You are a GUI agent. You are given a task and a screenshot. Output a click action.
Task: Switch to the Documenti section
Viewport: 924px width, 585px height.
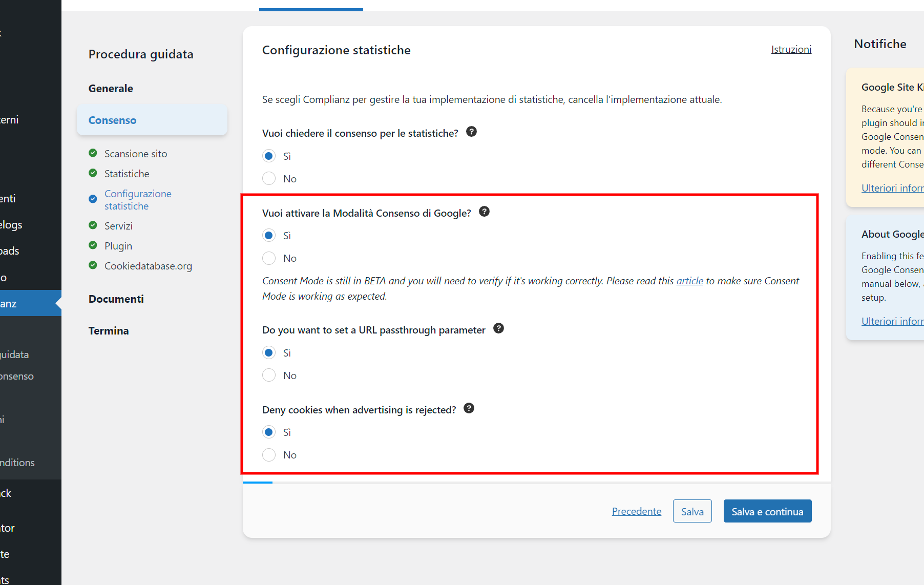click(116, 299)
